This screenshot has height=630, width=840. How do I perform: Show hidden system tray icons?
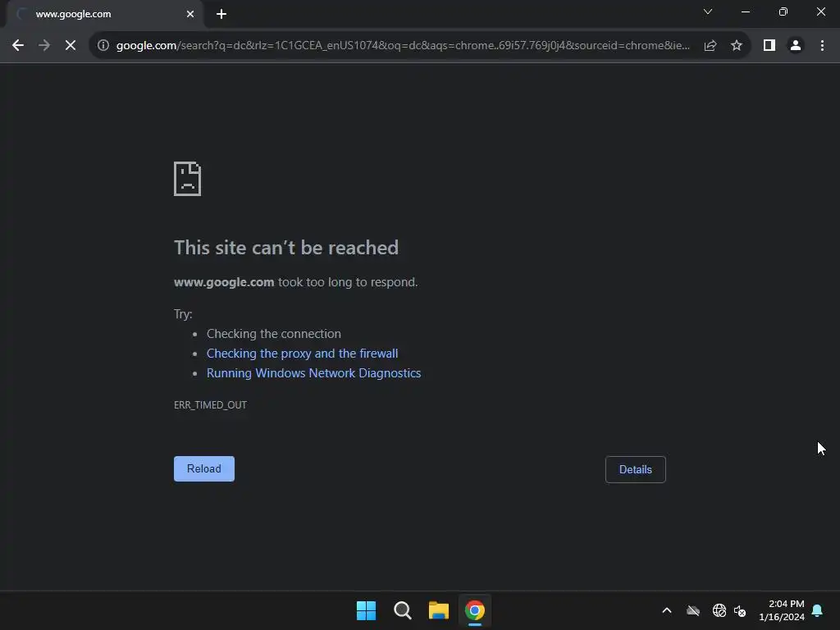point(667,610)
